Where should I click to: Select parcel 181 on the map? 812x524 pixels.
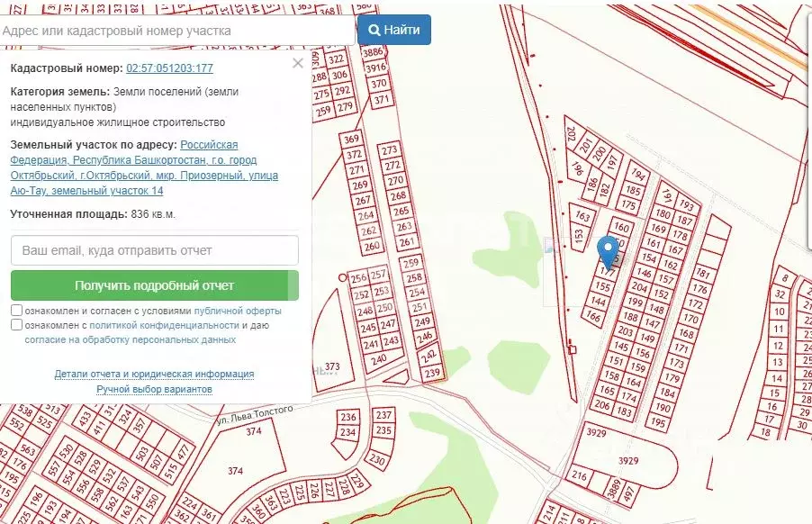tap(703, 273)
